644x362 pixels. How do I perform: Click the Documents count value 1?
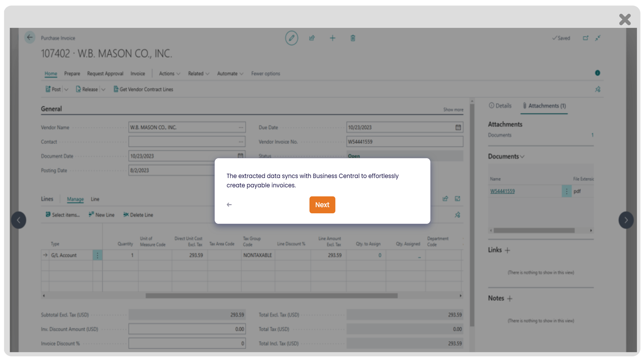pos(592,135)
